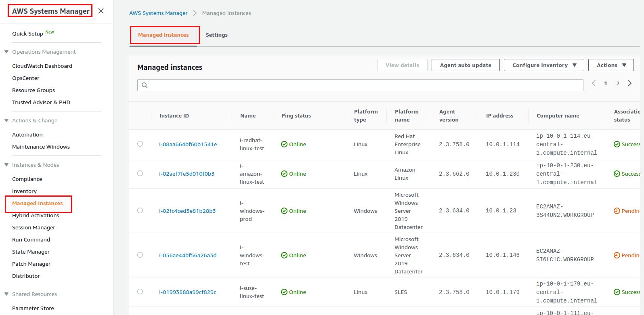
Task: Collapse Instances & Nodes section
Action: 6,165
